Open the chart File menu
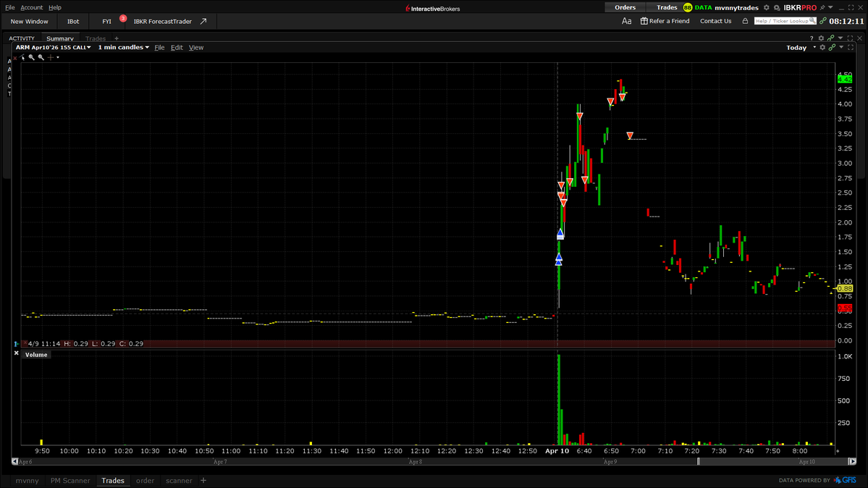Screen dimensions: 868x488 159,48
